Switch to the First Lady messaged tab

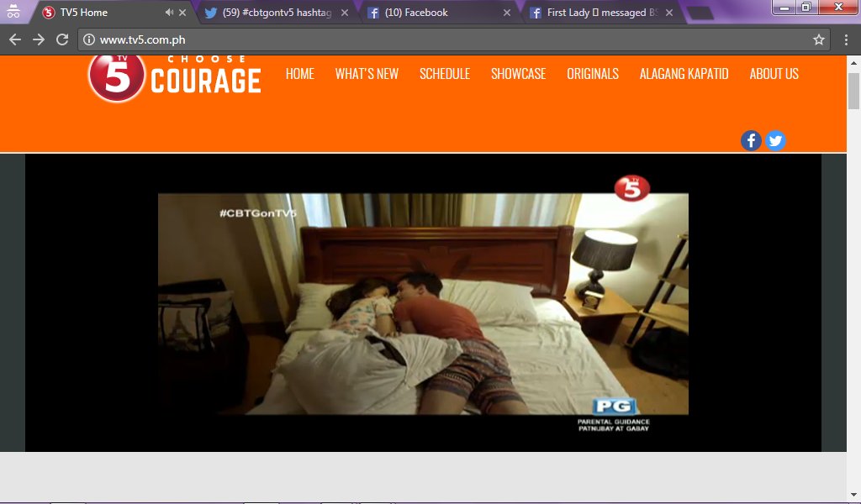(601, 12)
